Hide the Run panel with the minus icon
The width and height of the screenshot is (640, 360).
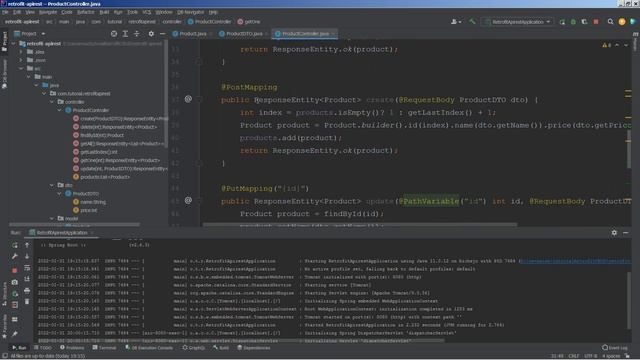[626, 233]
